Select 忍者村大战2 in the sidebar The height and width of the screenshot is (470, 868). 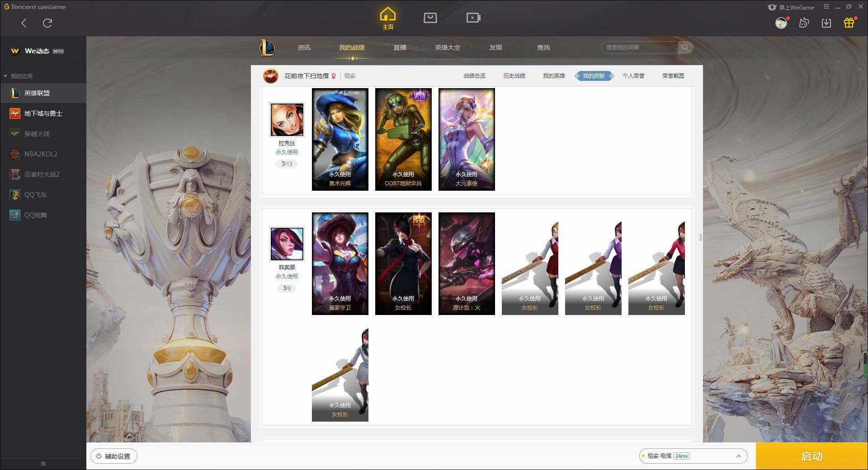[x=43, y=174]
